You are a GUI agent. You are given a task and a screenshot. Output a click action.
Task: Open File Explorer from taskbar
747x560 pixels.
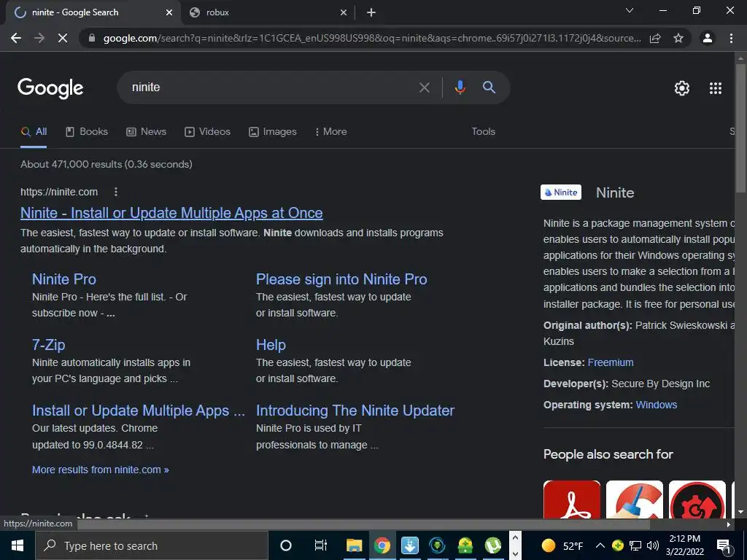(x=354, y=545)
